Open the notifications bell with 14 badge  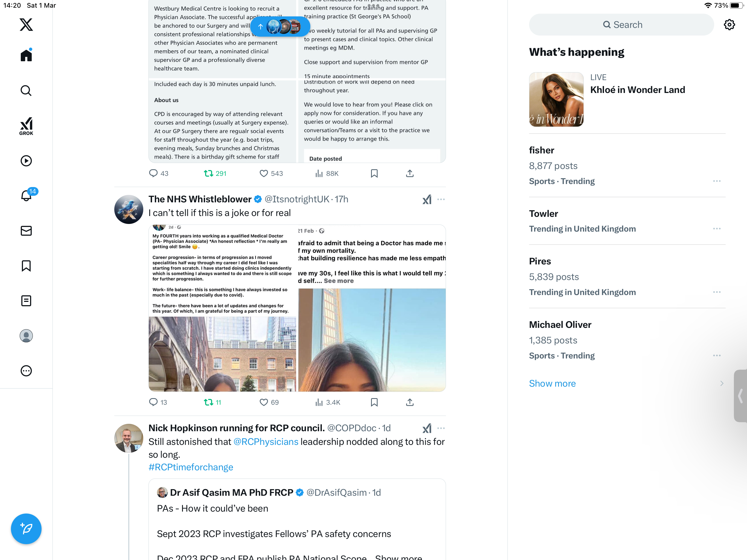26,196
